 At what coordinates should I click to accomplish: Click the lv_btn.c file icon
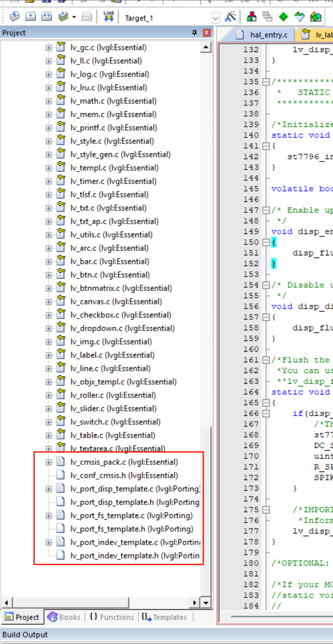(61, 275)
